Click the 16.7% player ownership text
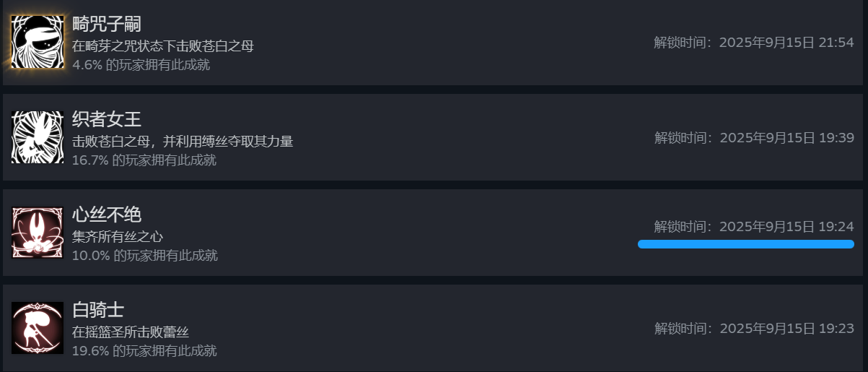Screen dimensions: 868x372 [x=144, y=160]
